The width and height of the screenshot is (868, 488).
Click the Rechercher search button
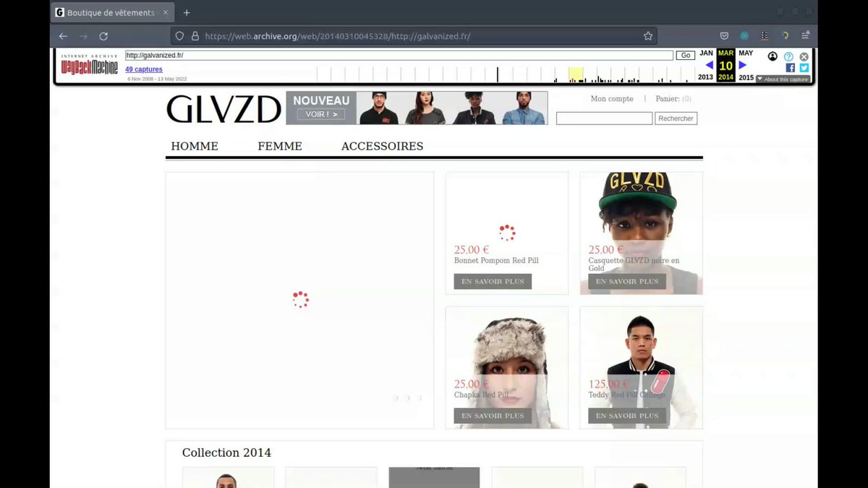coord(676,119)
